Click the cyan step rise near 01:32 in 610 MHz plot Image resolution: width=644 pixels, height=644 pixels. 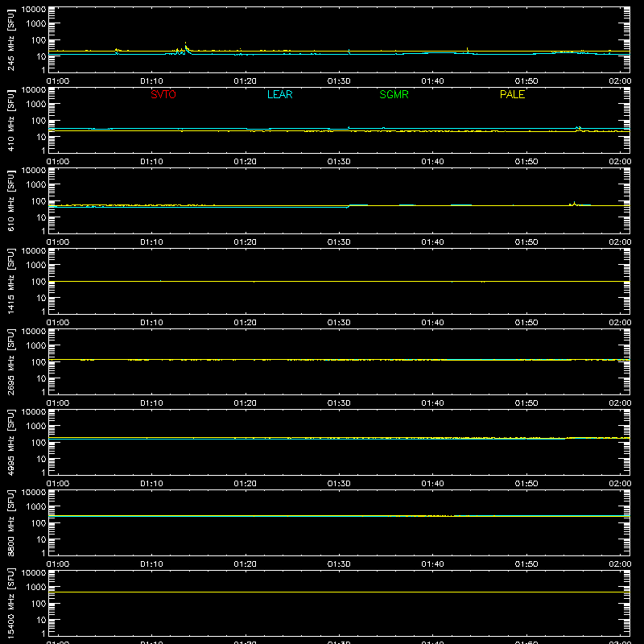(x=349, y=206)
